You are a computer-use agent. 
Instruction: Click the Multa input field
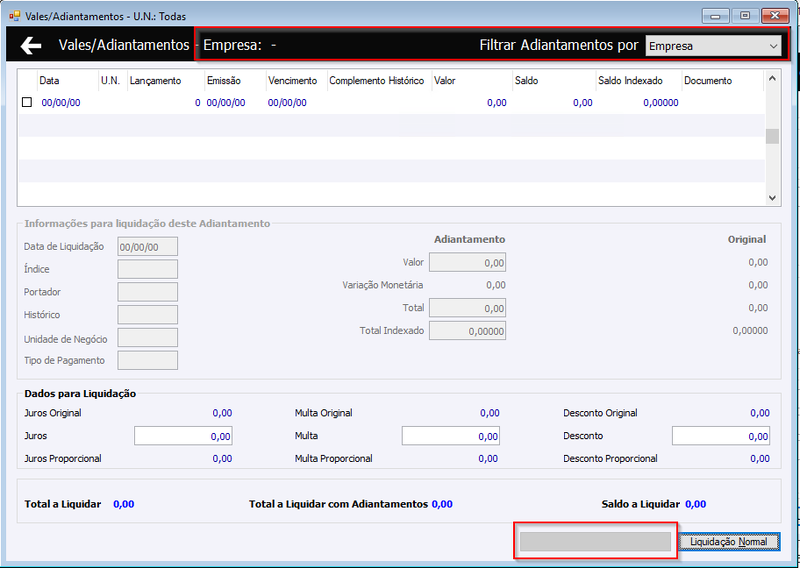(451, 436)
